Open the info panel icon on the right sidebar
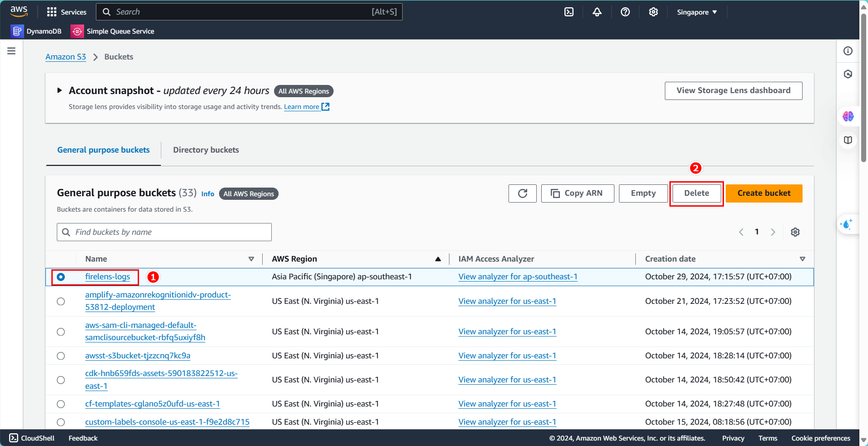The image size is (868, 446). (848, 51)
